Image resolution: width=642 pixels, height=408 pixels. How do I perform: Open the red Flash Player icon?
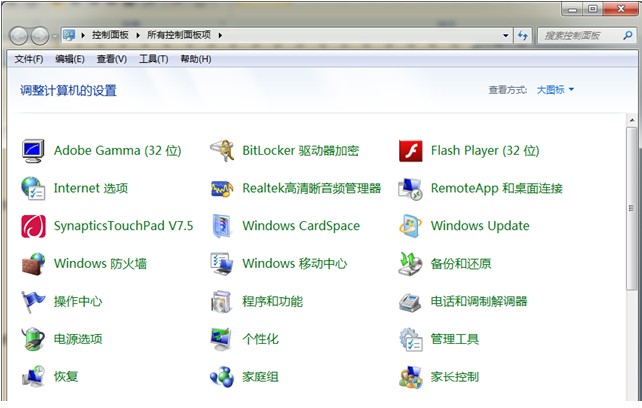point(411,151)
